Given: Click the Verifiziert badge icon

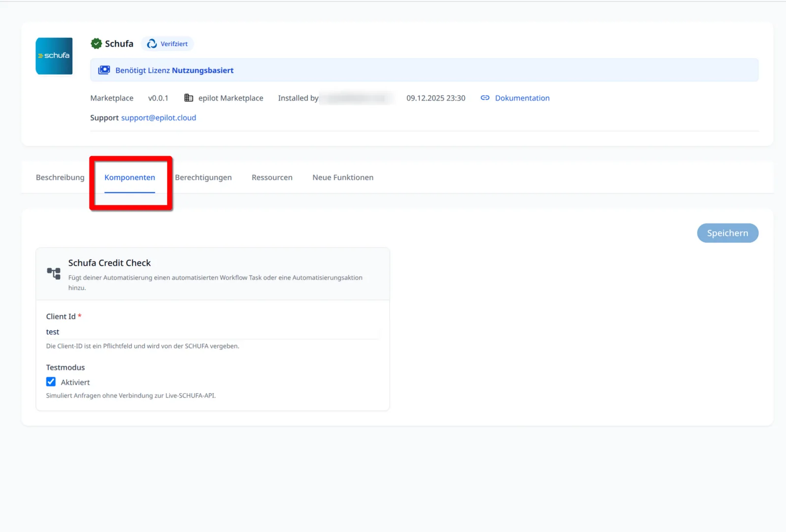Looking at the screenshot, I should [x=152, y=44].
